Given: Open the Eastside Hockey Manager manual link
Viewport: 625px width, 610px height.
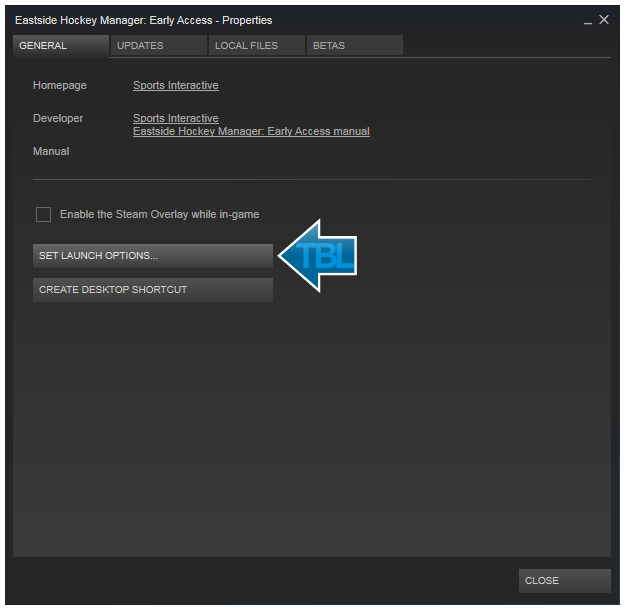Looking at the screenshot, I should (251, 131).
